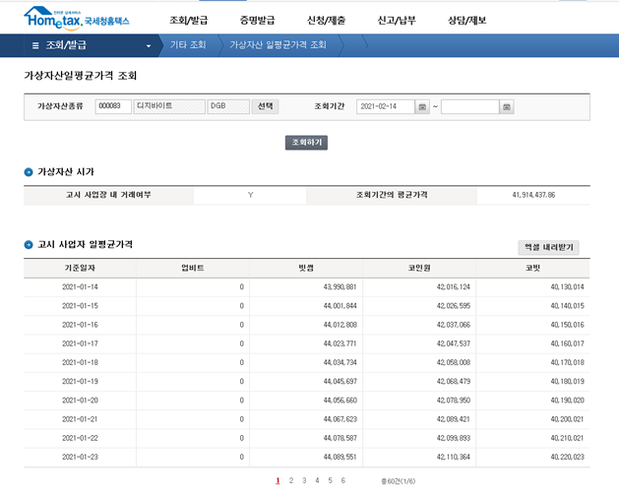Click the Y value for 거래여부
This screenshot has width=619, height=497.
click(x=250, y=195)
